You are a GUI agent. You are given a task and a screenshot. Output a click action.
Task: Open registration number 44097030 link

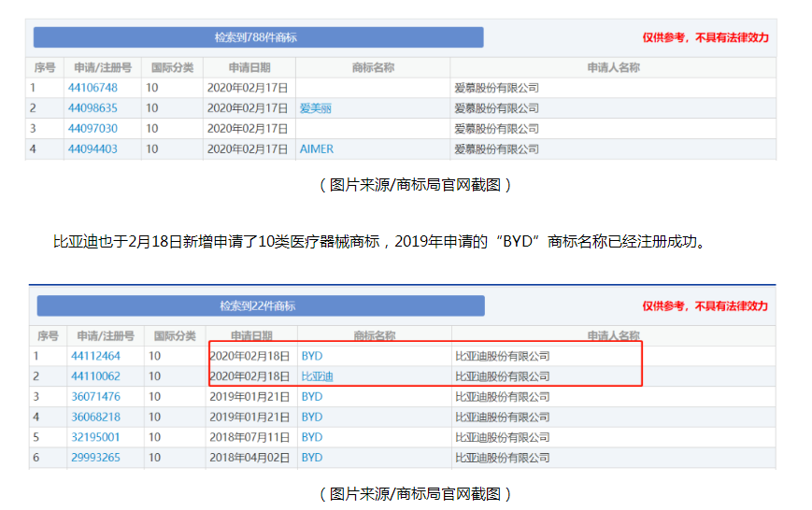coord(93,128)
